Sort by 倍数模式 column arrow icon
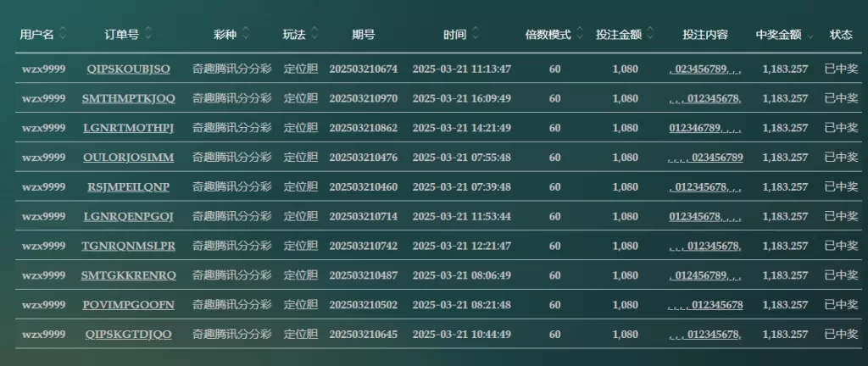Viewport: 868px width, 366px height. click(580, 34)
